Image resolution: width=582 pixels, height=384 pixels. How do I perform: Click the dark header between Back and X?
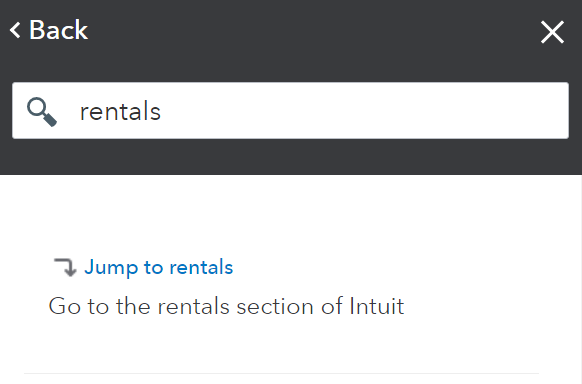click(x=312, y=30)
